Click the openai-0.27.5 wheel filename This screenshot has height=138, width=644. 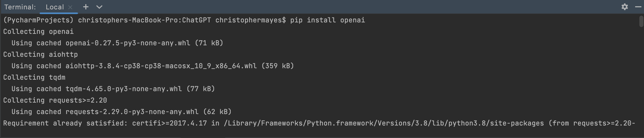coord(128,43)
